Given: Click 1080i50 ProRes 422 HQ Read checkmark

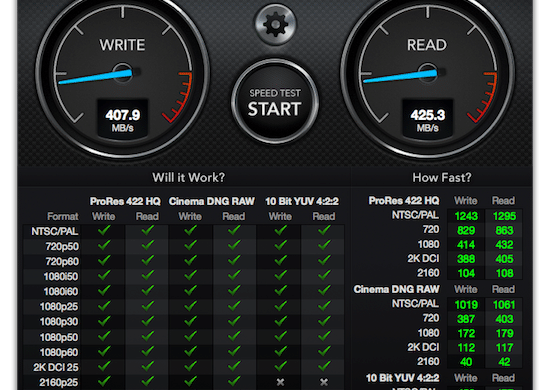Looking at the screenshot, I should [x=147, y=276].
